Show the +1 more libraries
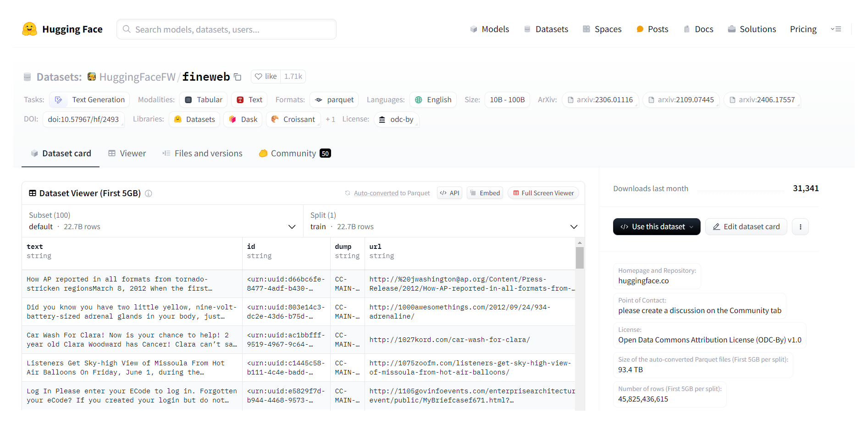 coord(331,119)
